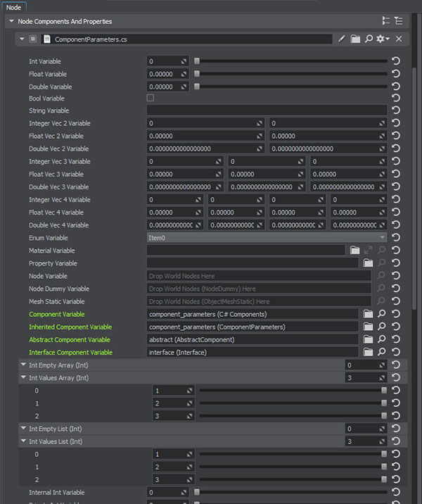The image size is (422, 504).
Task: Collapse the ComponentParameters.cs component
Action: [x=22, y=39]
